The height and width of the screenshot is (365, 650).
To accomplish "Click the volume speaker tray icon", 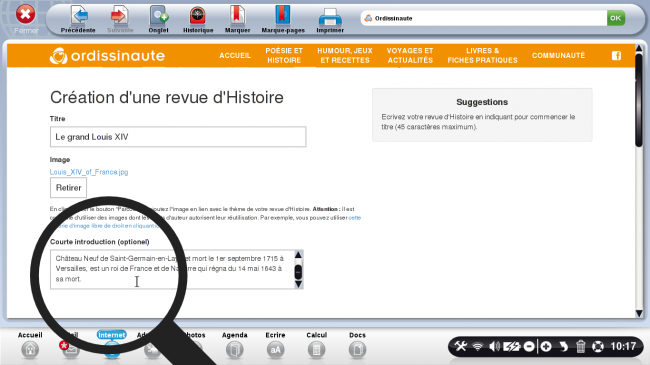I will (x=494, y=346).
